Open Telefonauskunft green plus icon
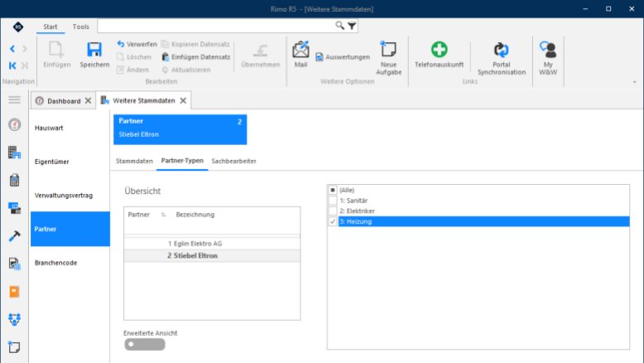The width and height of the screenshot is (644, 363). [439, 50]
